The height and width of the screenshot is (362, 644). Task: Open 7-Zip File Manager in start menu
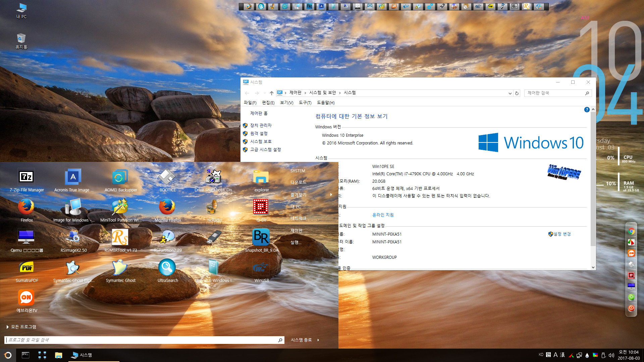pos(26,181)
